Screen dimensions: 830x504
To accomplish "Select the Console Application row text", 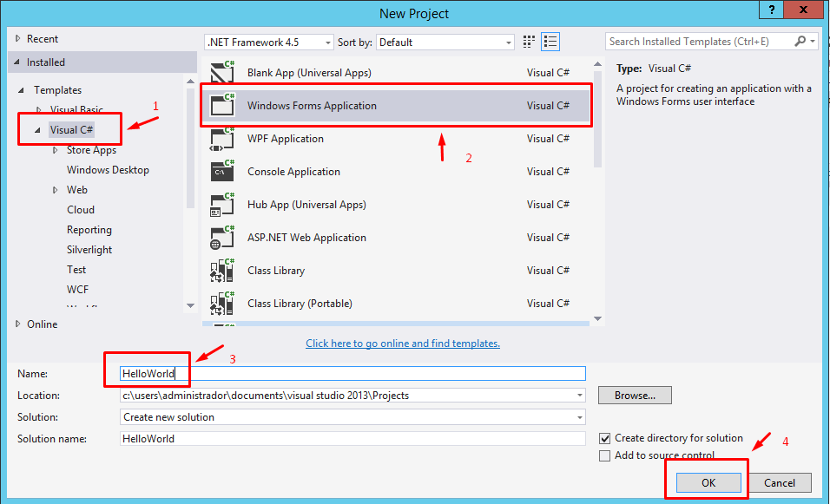I will [293, 172].
